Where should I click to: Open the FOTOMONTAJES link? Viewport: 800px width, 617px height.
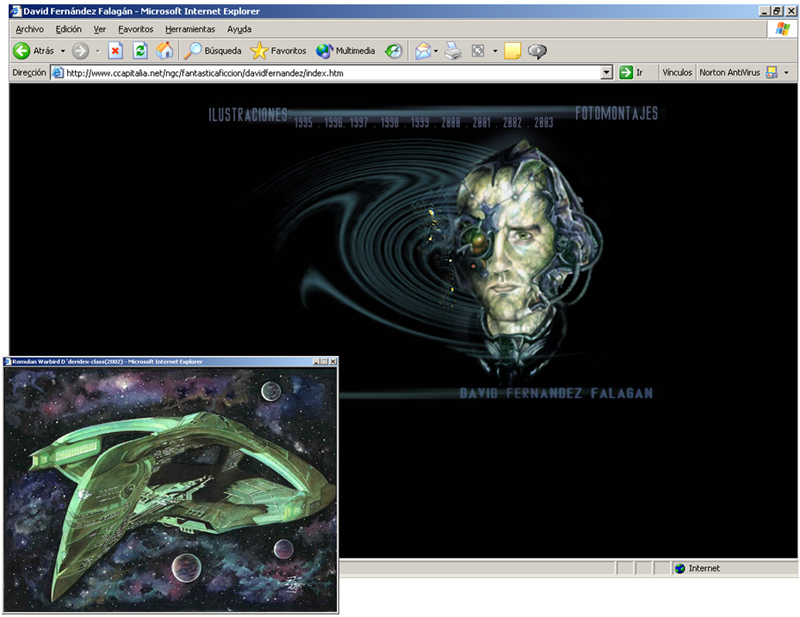coord(616,113)
